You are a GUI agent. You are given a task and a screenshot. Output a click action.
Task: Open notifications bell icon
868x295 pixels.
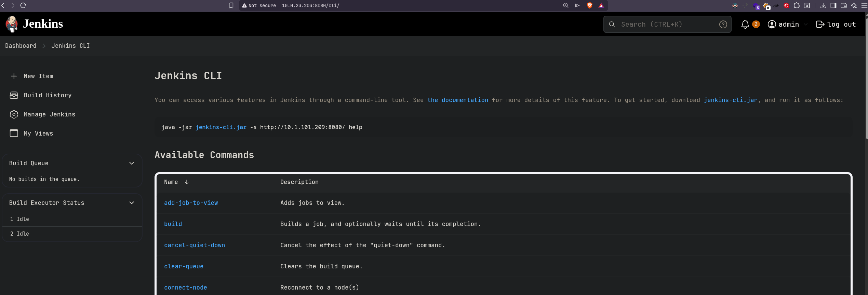(x=745, y=24)
